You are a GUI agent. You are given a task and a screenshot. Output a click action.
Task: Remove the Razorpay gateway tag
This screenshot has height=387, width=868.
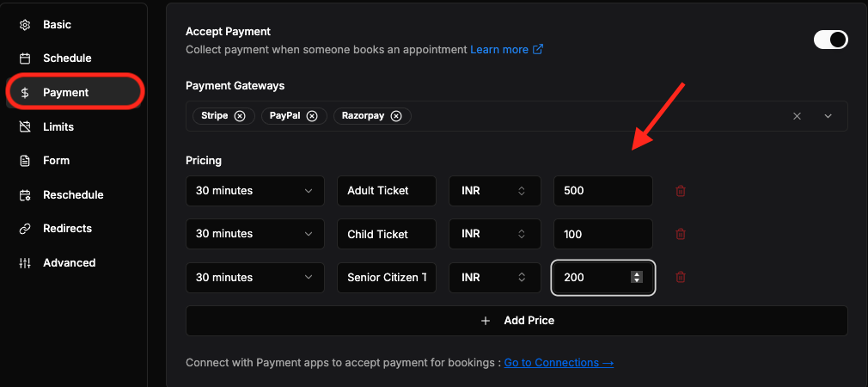[x=396, y=116]
